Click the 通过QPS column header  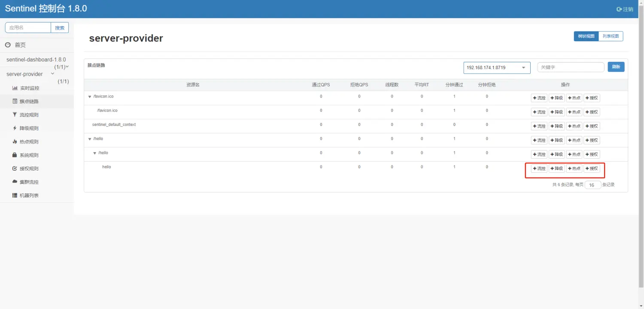pyautogui.click(x=321, y=85)
